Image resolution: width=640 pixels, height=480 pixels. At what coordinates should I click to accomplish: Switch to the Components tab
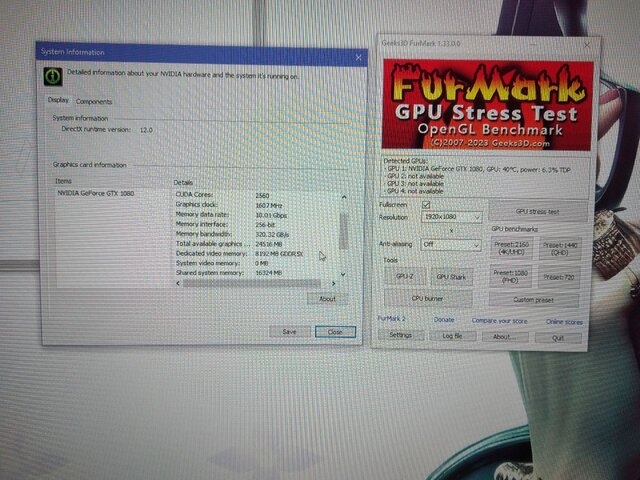(94, 101)
